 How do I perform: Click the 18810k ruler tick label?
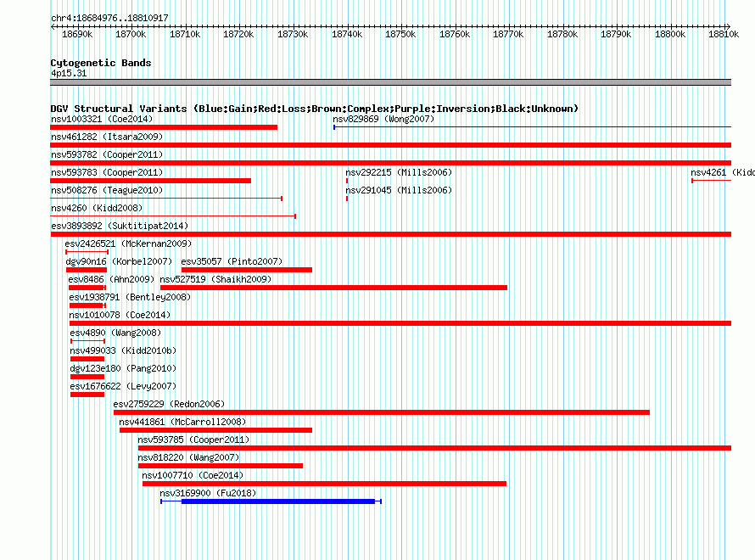click(724, 34)
